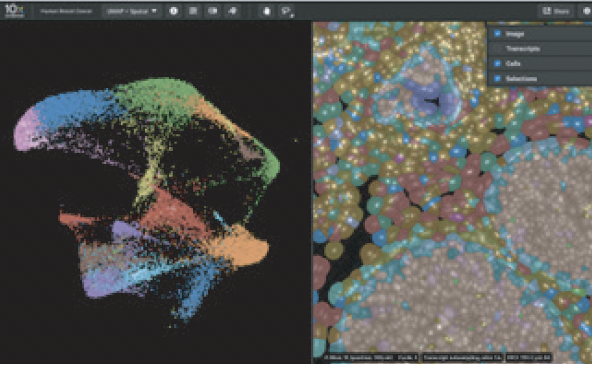
Task: Click the Cells layer label
Action: coord(513,63)
